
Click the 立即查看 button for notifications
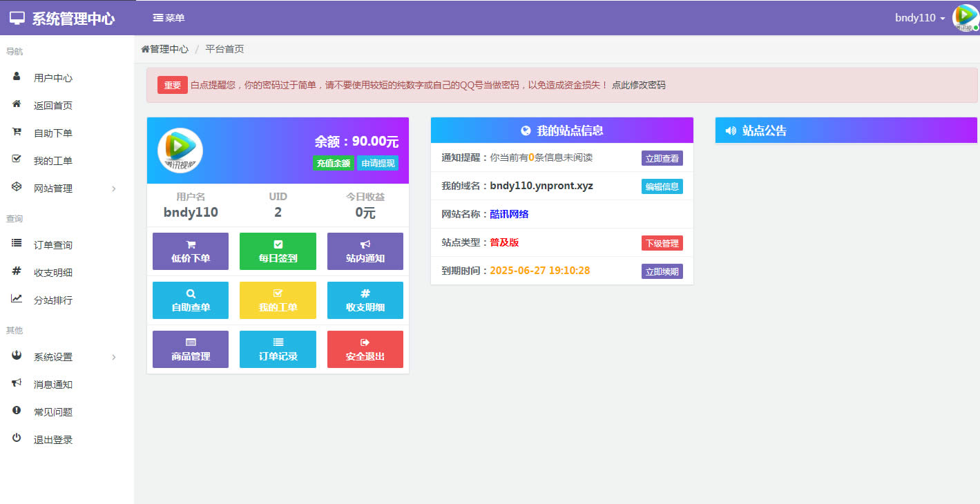click(x=662, y=158)
